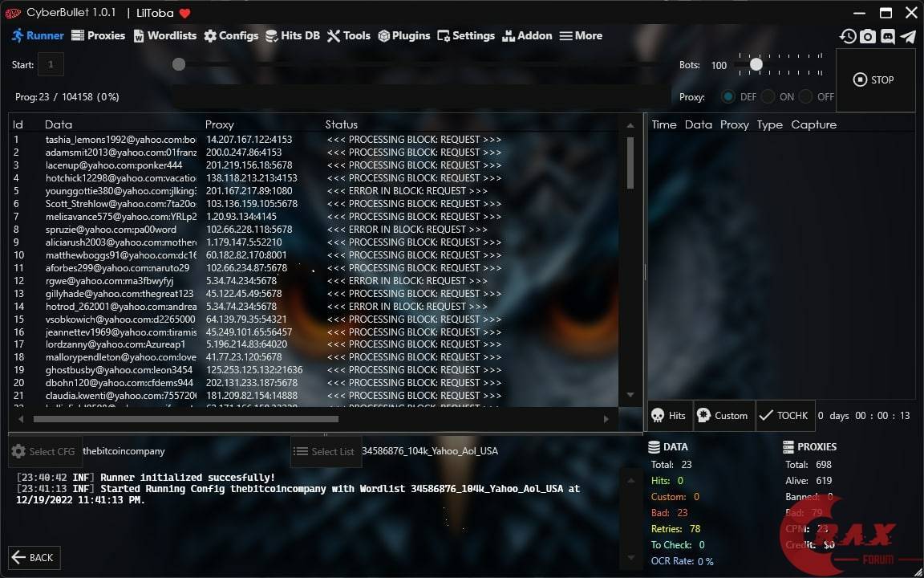
Task: Click the Time column header in hits panel
Action: (x=664, y=124)
